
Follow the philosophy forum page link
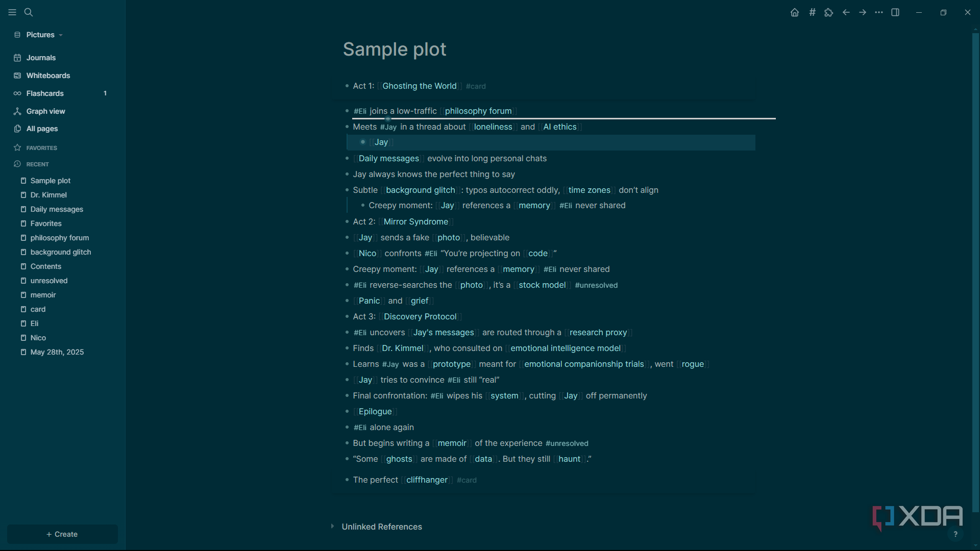click(x=478, y=111)
